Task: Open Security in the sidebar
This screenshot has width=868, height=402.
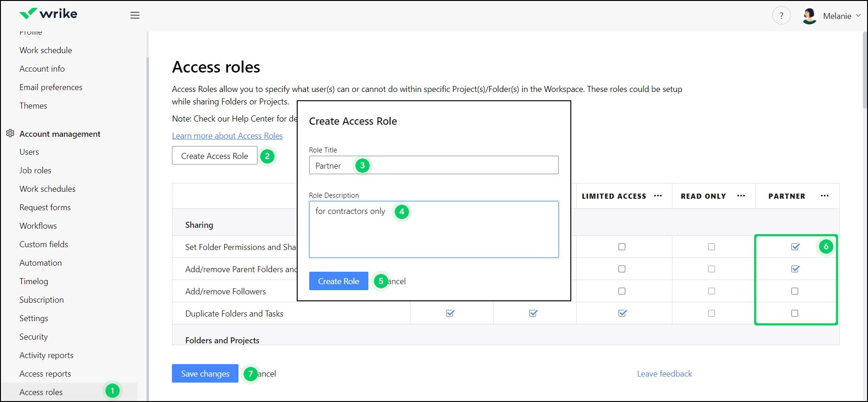Action: pos(34,337)
